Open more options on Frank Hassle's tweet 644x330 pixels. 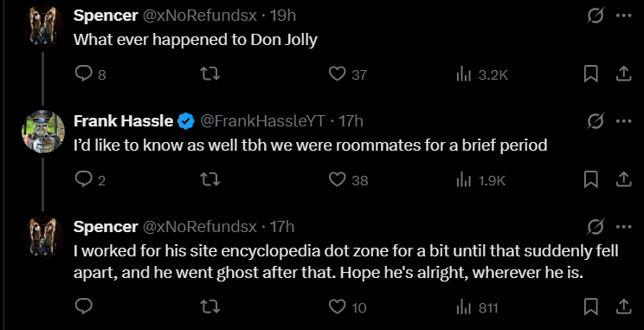(624, 121)
